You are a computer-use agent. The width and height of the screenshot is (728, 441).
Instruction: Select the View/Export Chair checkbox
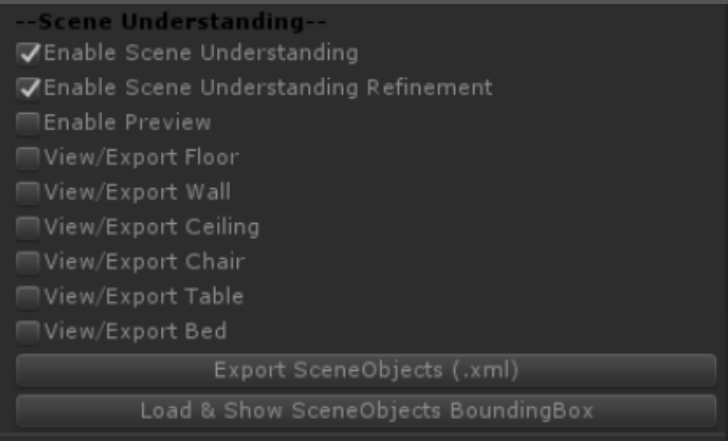[29, 262]
